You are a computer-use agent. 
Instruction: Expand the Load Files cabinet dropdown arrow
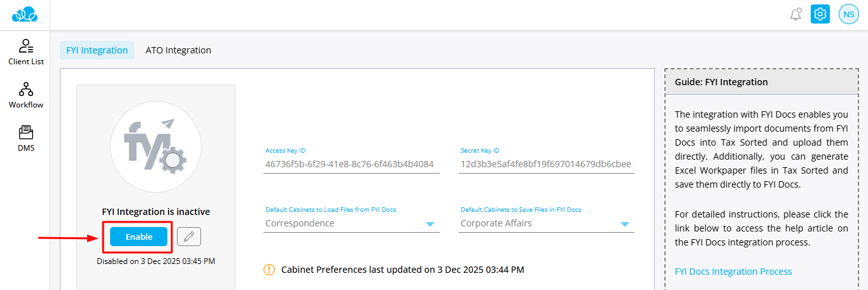pos(430,224)
